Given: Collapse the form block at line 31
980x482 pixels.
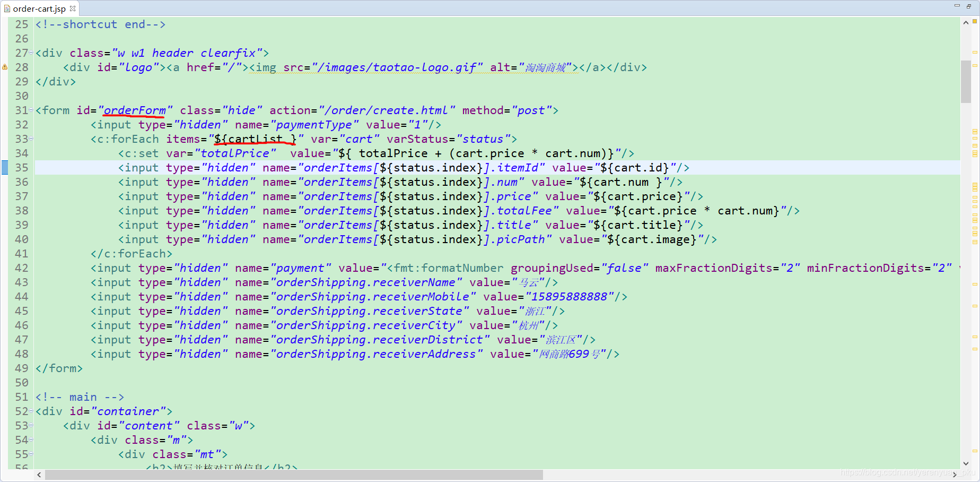Looking at the screenshot, I should pyautogui.click(x=31, y=110).
